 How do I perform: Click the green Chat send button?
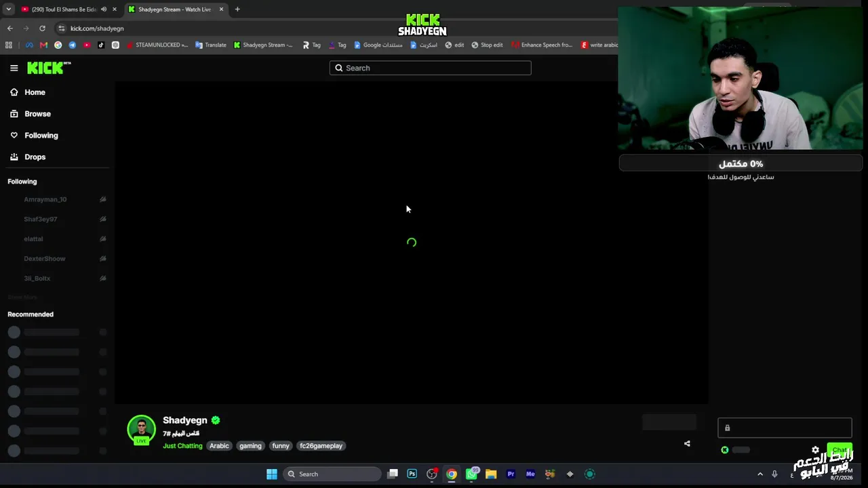pyautogui.click(x=840, y=450)
